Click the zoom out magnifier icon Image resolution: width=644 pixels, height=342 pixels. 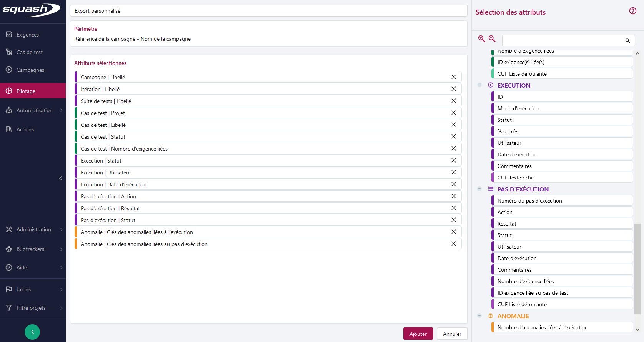pos(492,39)
